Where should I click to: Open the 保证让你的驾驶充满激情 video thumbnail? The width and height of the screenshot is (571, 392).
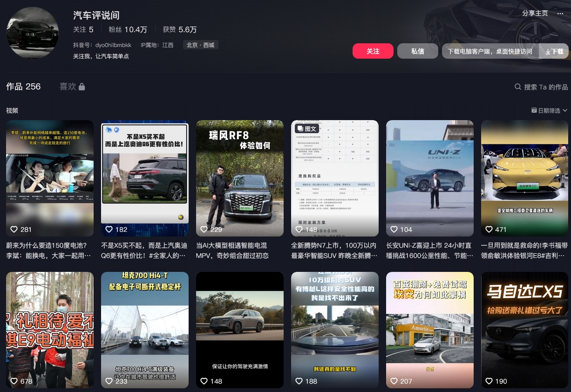(x=240, y=330)
